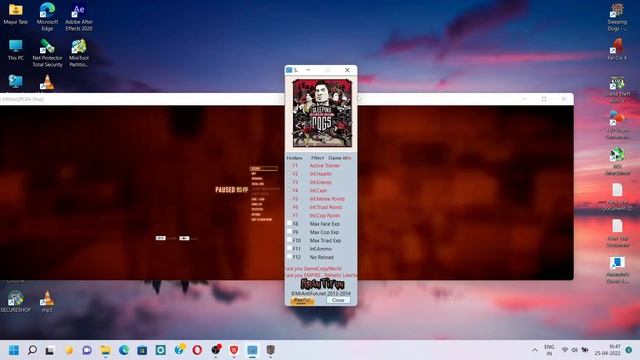The width and height of the screenshot is (640, 360).
Task: Toggle F8 Max Face Exp checkbox
Action: point(289,223)
